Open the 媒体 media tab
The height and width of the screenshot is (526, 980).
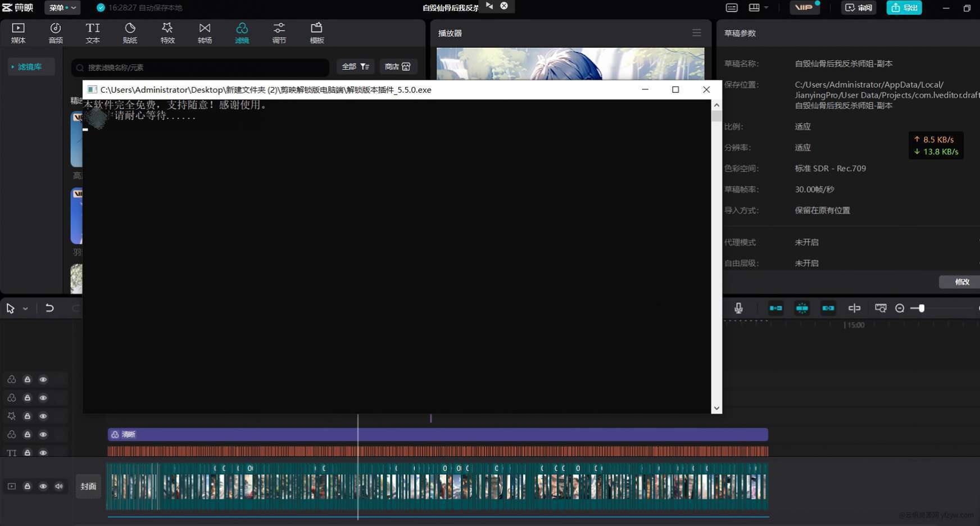[18, 33]
